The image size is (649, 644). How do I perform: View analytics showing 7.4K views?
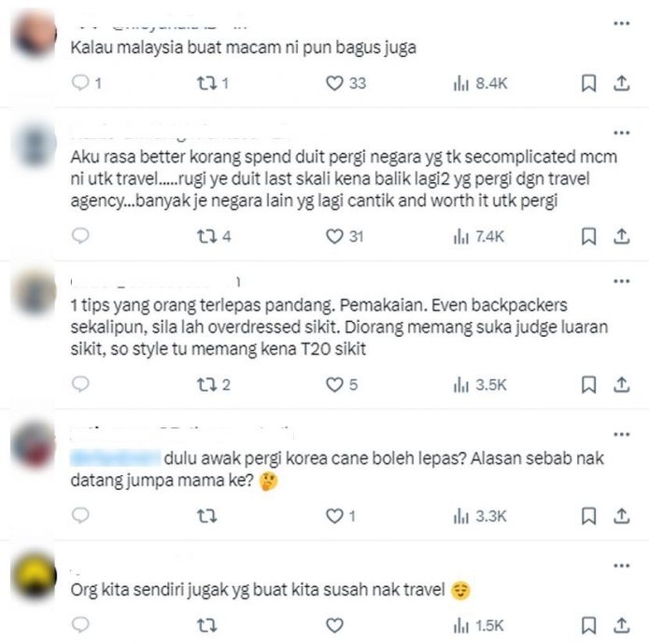(x=478, y=236)
